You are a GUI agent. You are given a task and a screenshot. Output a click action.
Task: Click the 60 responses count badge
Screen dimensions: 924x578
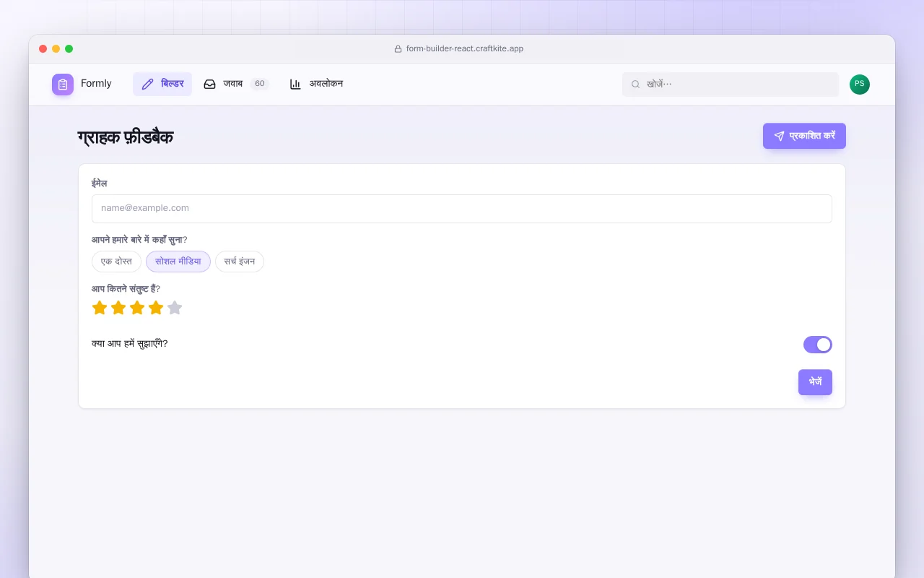[259, 84]
